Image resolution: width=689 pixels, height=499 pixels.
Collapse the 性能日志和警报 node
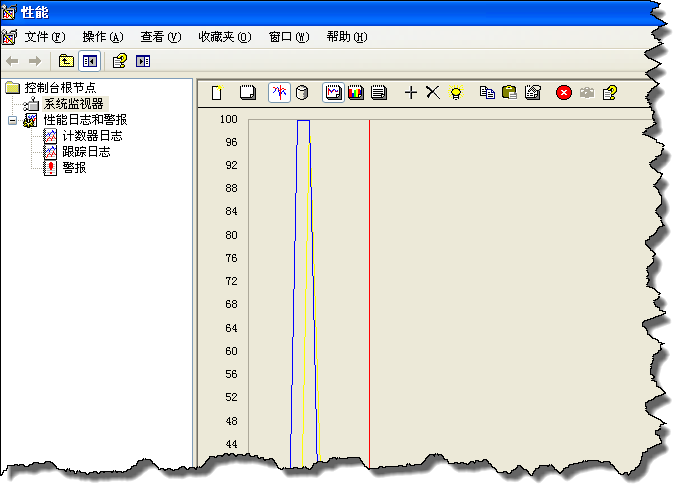click(x=13, y=120)
